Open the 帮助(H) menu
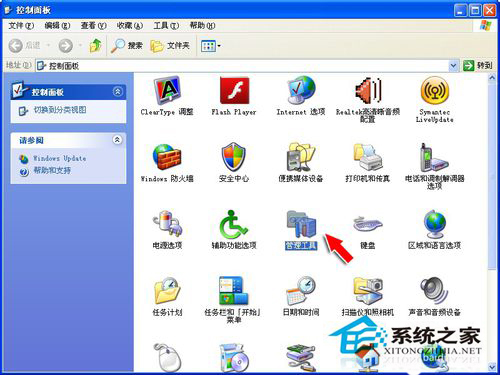The height and width of the screenshot is (375, 500). tap(202, 26)
